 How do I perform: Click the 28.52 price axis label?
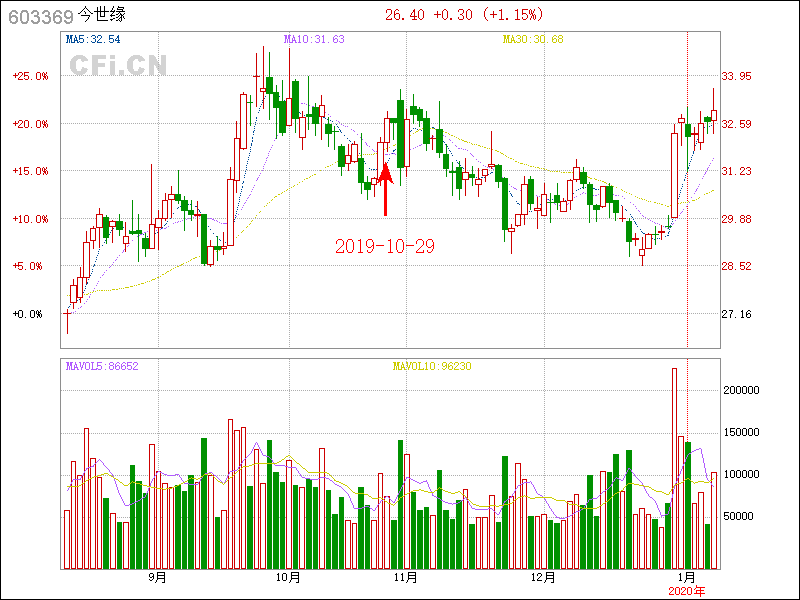(x=736, y=266)
